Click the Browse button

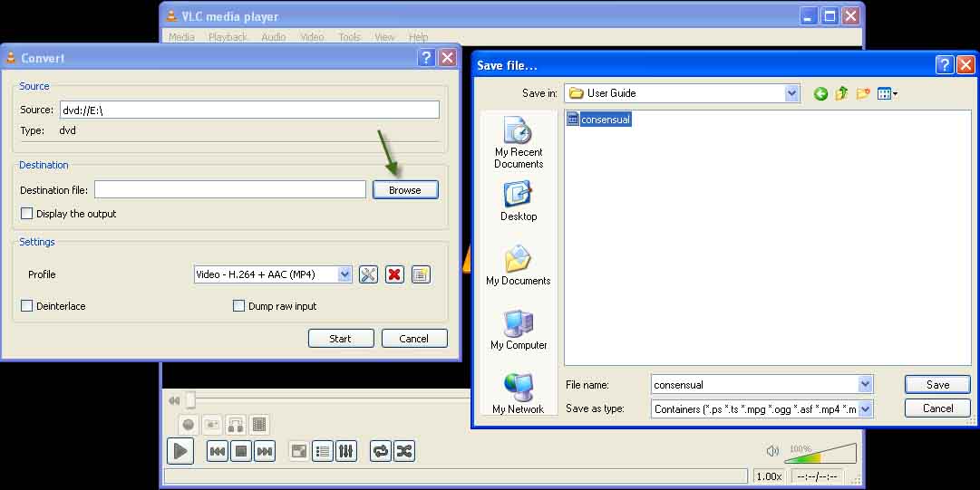pos(405,190)
